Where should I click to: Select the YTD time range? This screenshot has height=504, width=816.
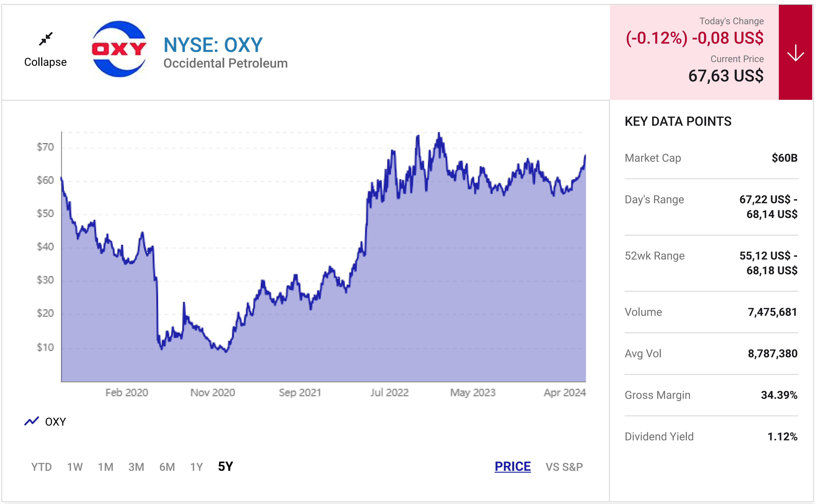(x=41, y=467)
